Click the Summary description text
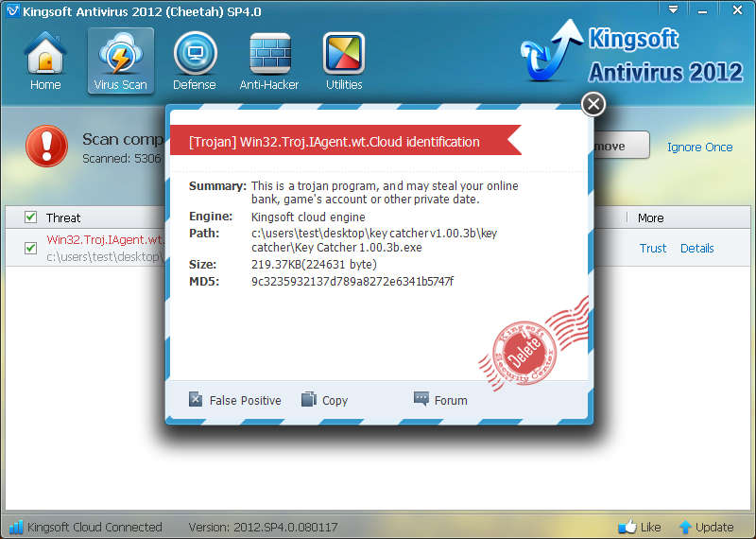This screenshot has height=539, width=756. pos(385,193)
